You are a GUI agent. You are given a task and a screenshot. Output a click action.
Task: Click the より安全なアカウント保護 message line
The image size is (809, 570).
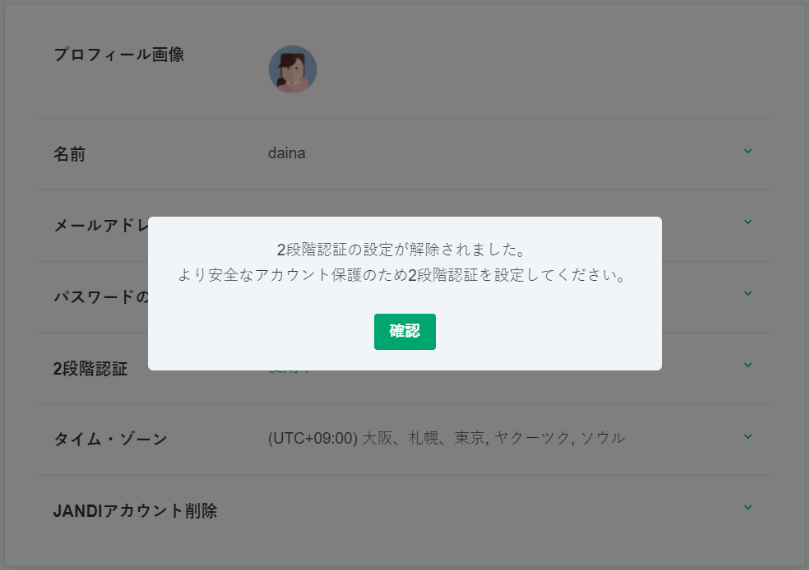[404, 275]
